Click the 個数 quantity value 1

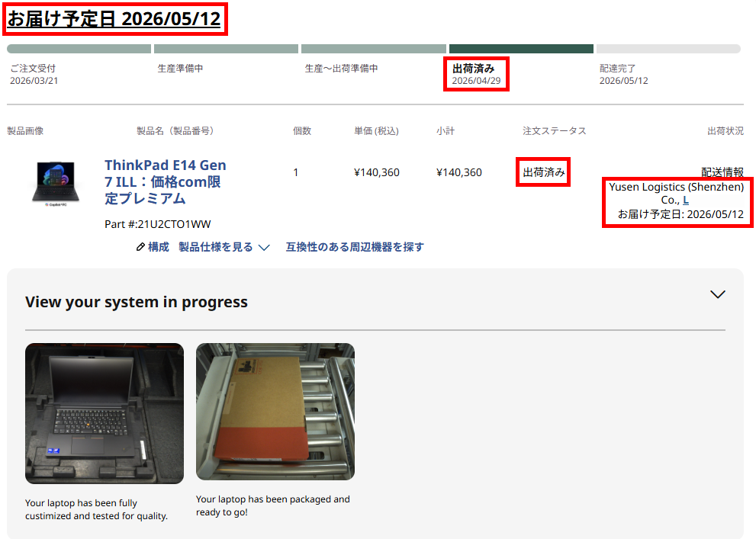pyautogui.click(x=295, y=172)
